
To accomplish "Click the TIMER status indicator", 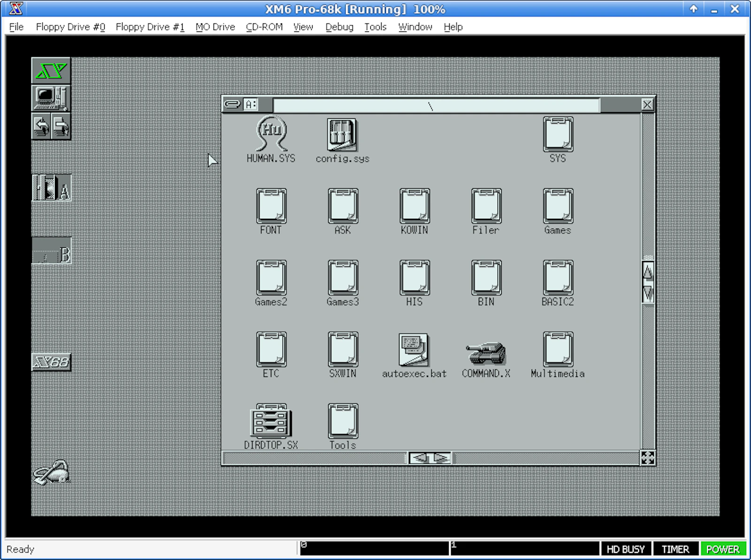I will click(x=675, y=549).
